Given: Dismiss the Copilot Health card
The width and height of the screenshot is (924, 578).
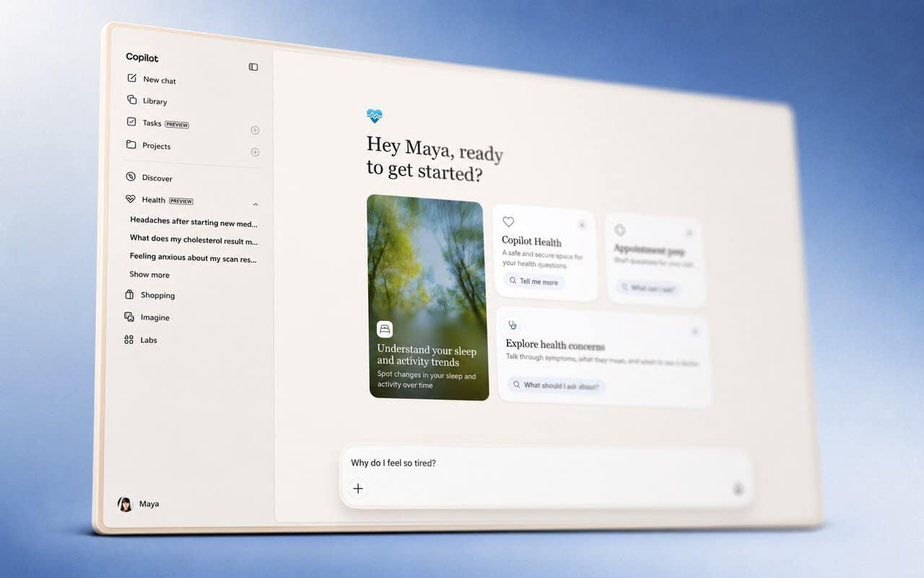Looking at the screenshot, I should 582,225.
